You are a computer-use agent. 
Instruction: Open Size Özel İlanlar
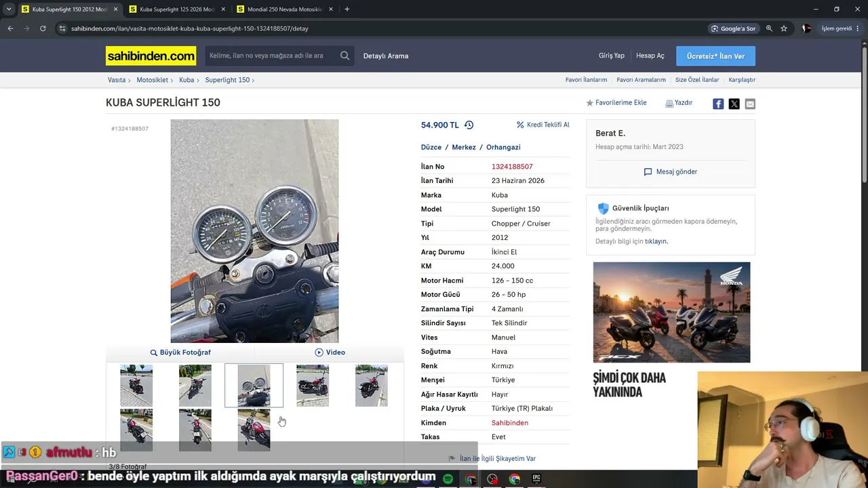pos(697,80)
